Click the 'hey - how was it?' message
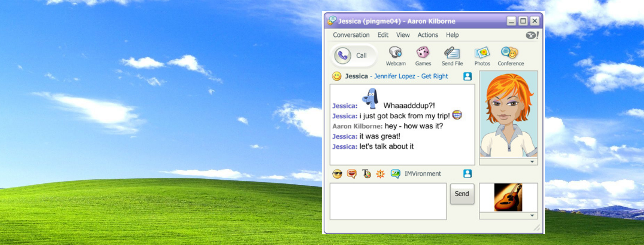 click(414, 126)
